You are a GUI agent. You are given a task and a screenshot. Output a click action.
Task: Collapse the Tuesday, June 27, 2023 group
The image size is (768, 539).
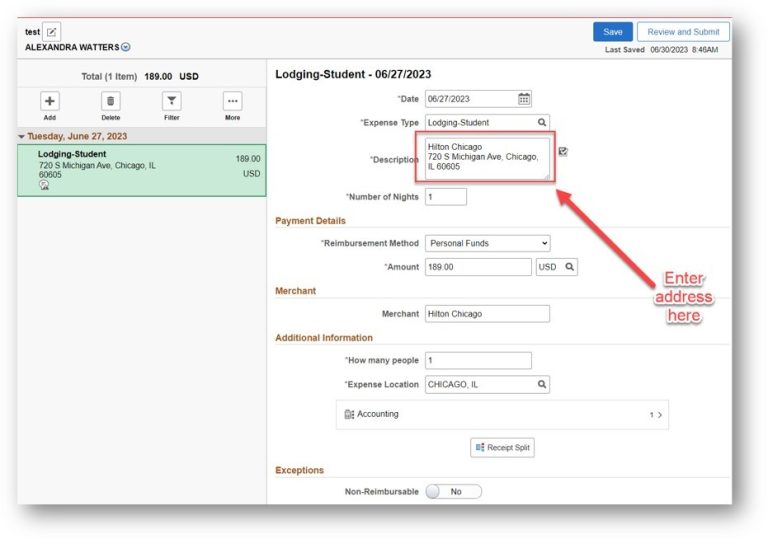[x=21, y=136]
